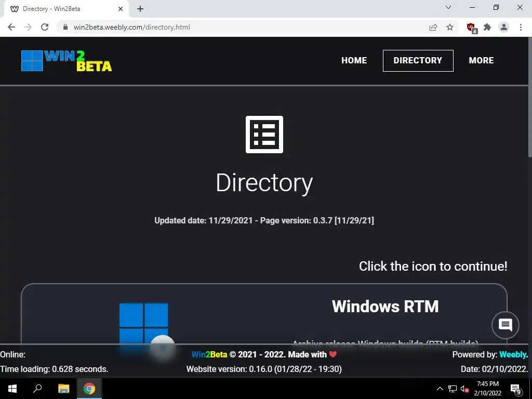Go forward in browser history

(28, 27)
